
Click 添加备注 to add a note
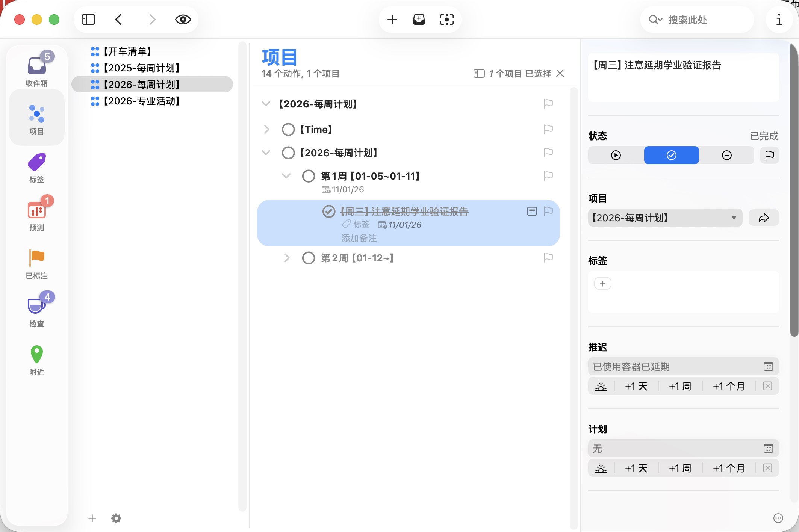click(359, 237)
